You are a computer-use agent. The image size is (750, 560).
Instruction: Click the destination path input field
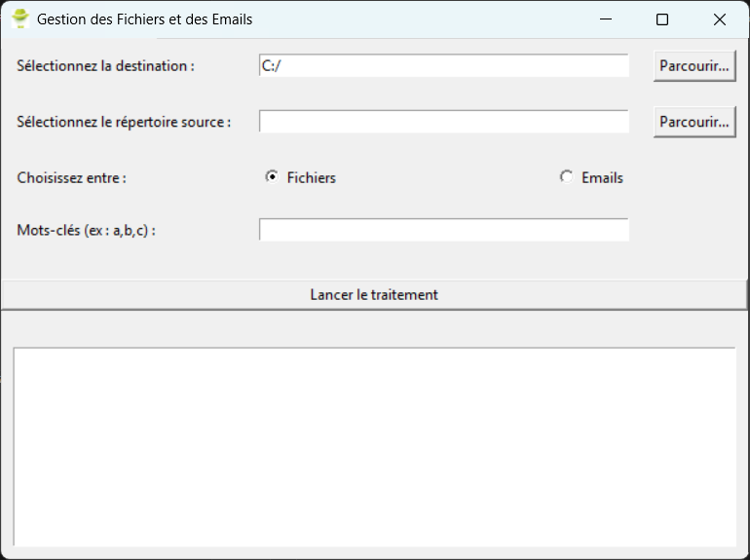coord(444,65)
